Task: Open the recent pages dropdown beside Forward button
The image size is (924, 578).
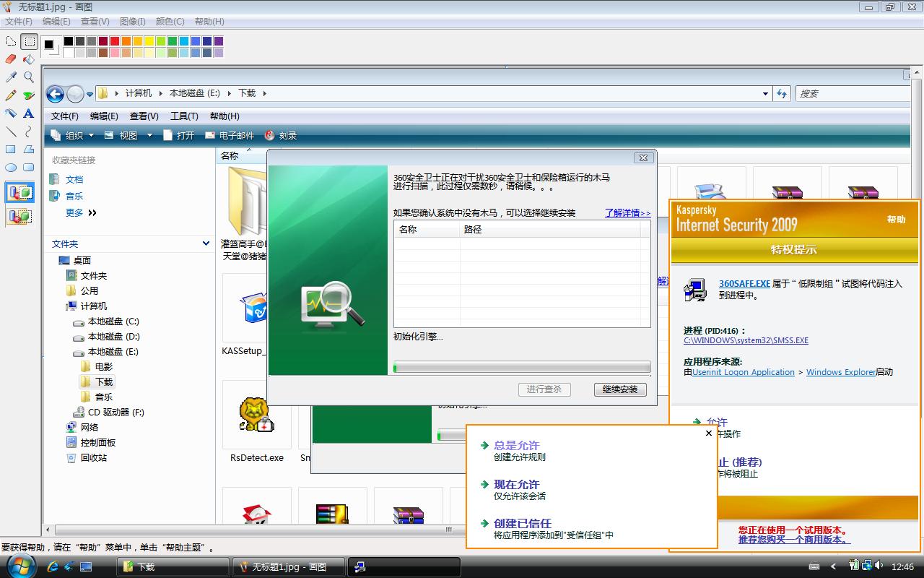Action: tap(90, 94)
